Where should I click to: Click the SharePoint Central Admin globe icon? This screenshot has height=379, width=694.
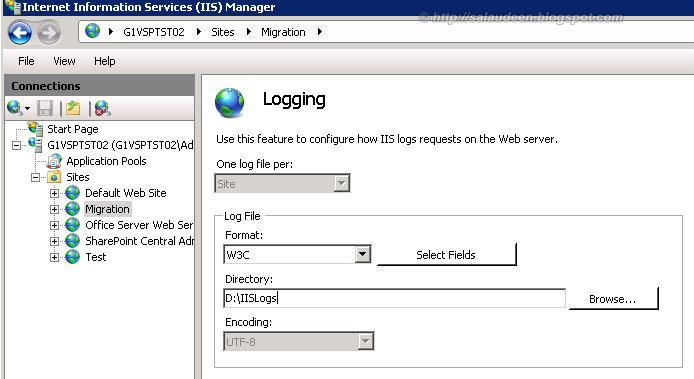tap(73, 241)
